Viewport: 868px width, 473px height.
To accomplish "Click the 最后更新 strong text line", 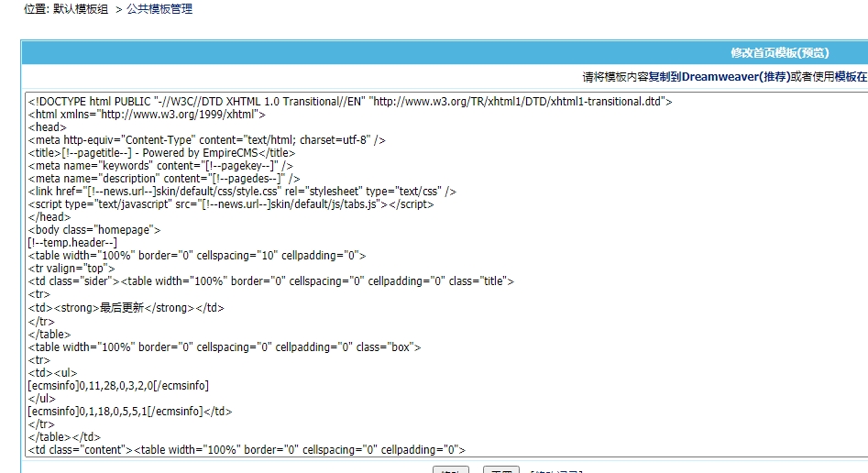I will (x=126, y=308).
